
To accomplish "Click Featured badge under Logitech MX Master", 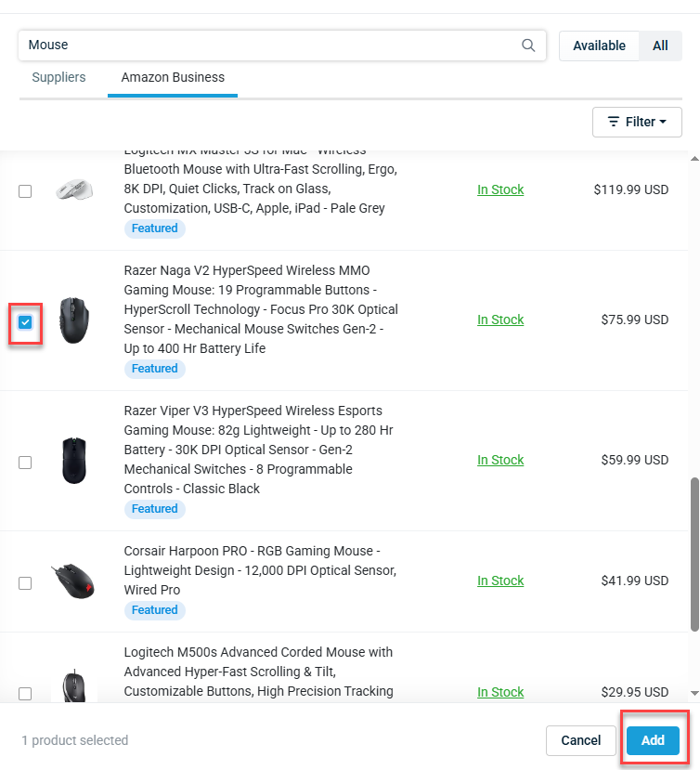I will (155, 228).
